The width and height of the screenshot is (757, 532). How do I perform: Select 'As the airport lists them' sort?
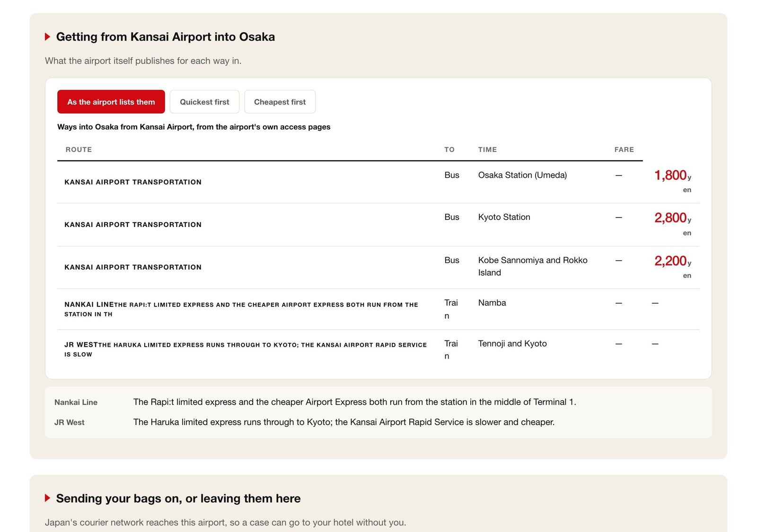pyautogui.click(x=111, y=102)
